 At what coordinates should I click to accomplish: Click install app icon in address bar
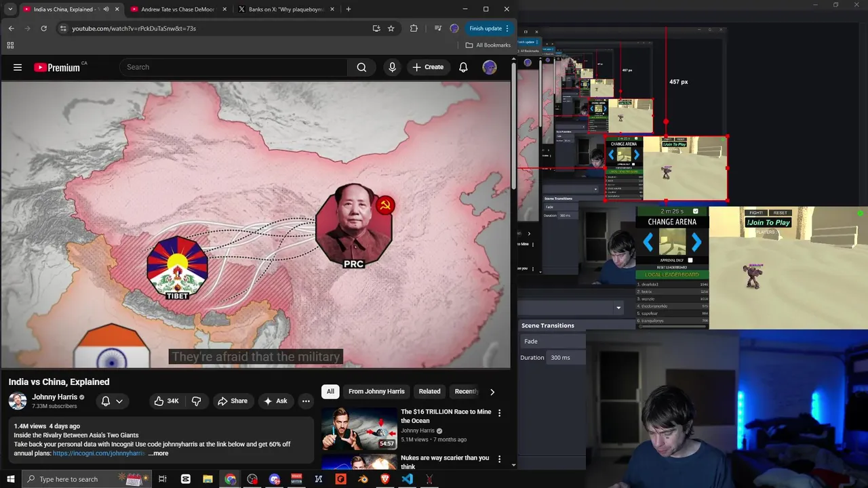coord(376,28)
